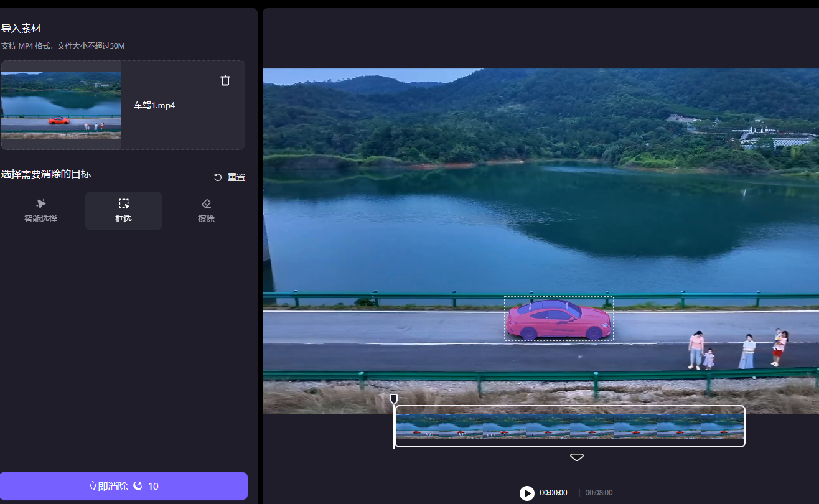This screenshot has width=819, height=504.
Task: Click the file name 车驾1.mp4
Action: click(x=154, y=105)
